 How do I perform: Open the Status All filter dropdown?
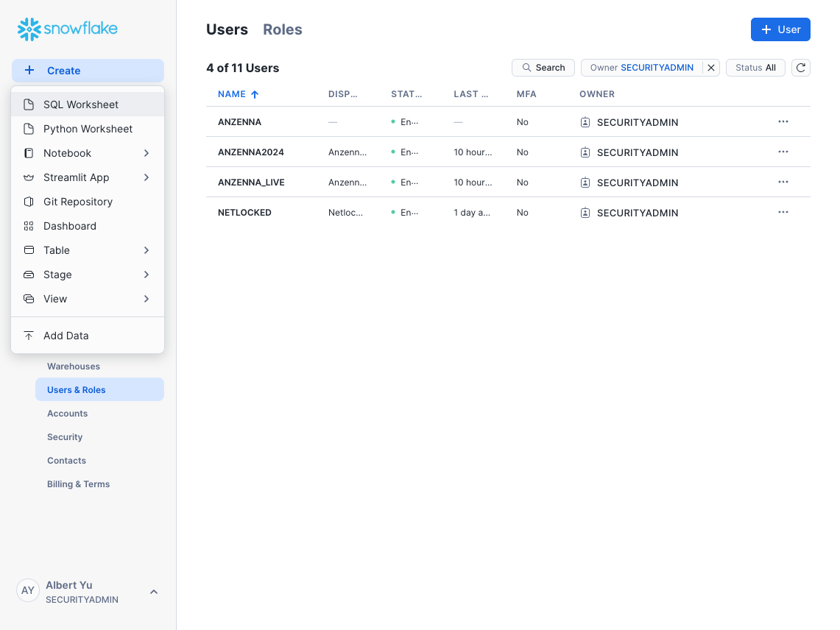755,68
